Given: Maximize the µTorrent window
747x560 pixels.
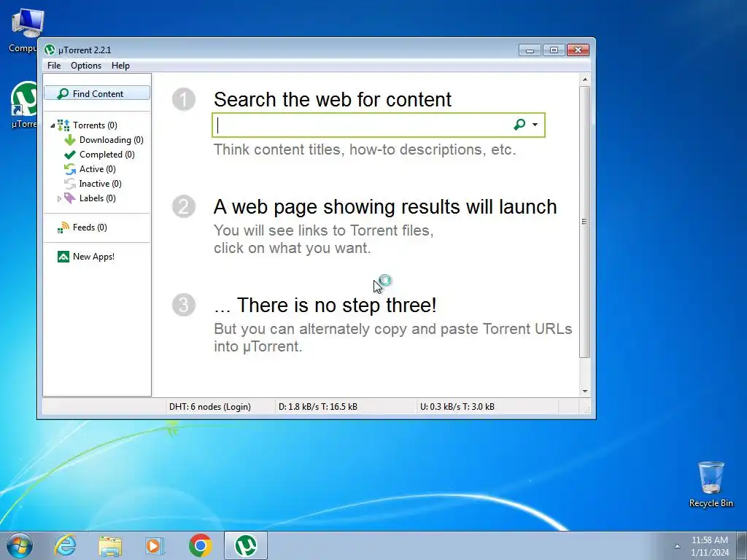Looking at the screenshot, I should click(554, 50).
